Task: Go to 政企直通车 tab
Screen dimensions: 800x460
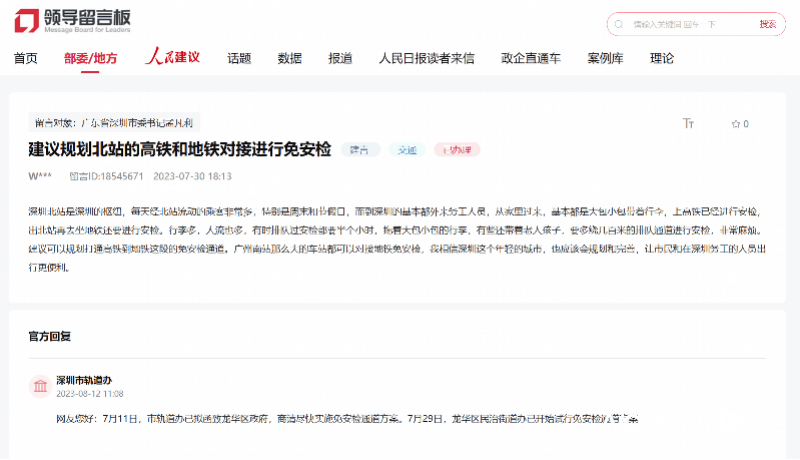Action: pyautogui.click(x=531, y=59)
